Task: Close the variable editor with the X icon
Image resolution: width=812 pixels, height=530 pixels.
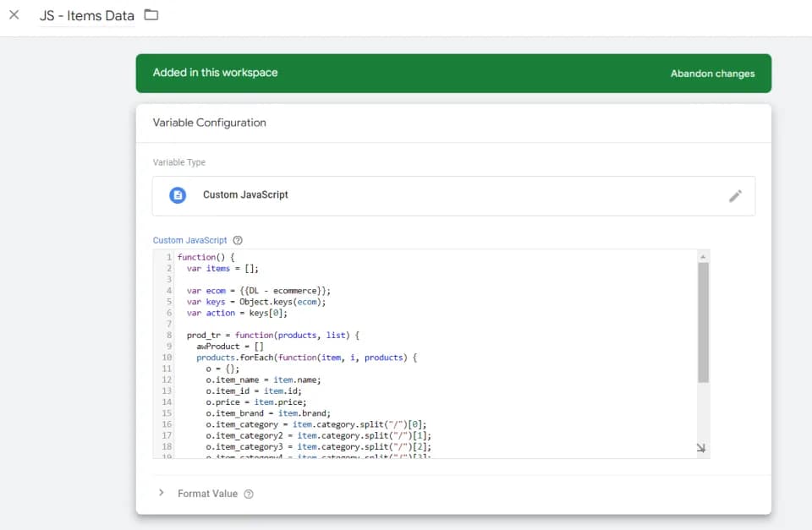Action: pyautogui.click(x=14, y=15)
